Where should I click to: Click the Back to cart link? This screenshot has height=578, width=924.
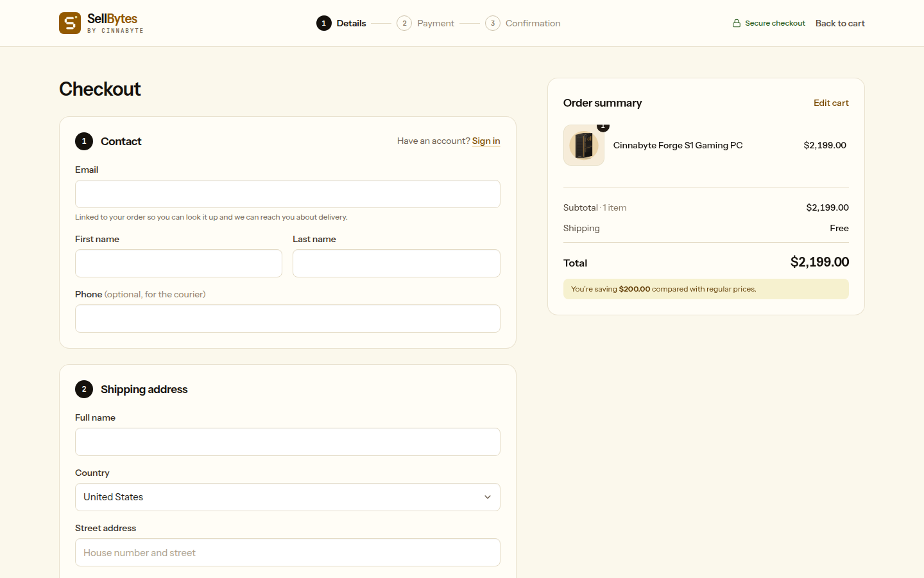(840, 23)
